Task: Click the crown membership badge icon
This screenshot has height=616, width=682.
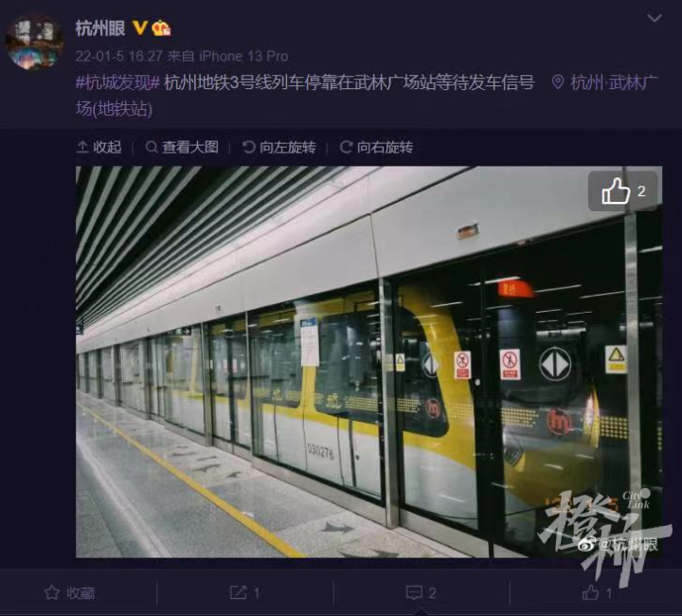Action: 161,28
